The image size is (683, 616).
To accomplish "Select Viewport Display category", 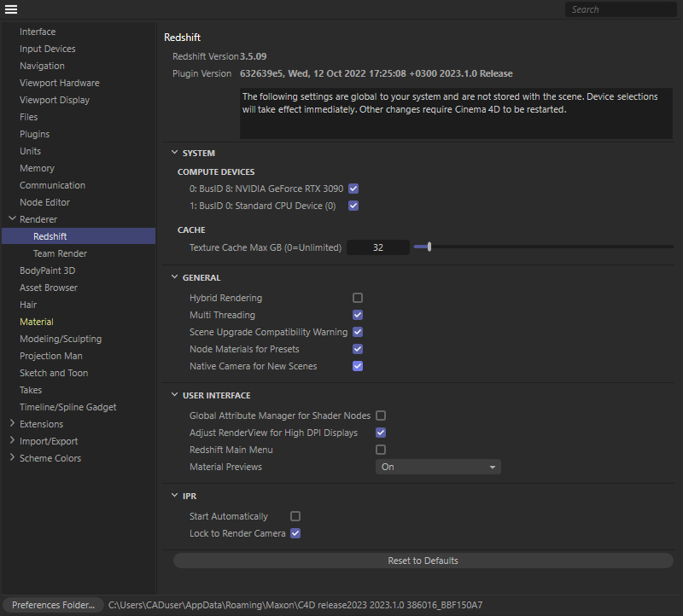I will pyautogui.click(x=55, y=100).
